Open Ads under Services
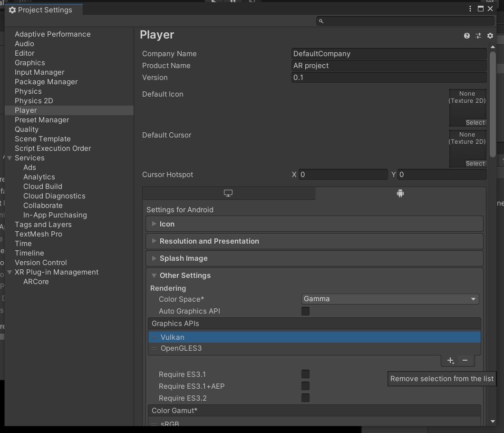504x433 pixels. coord(29,167)
